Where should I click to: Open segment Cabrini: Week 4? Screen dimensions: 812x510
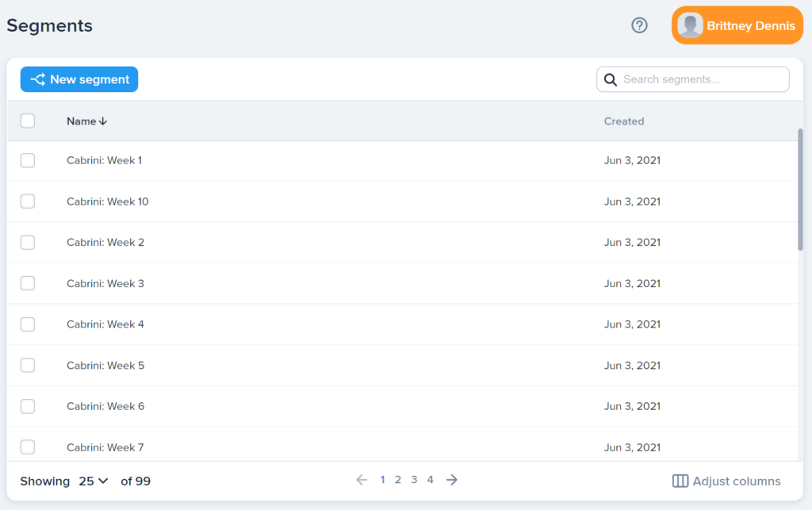(105, 324)
